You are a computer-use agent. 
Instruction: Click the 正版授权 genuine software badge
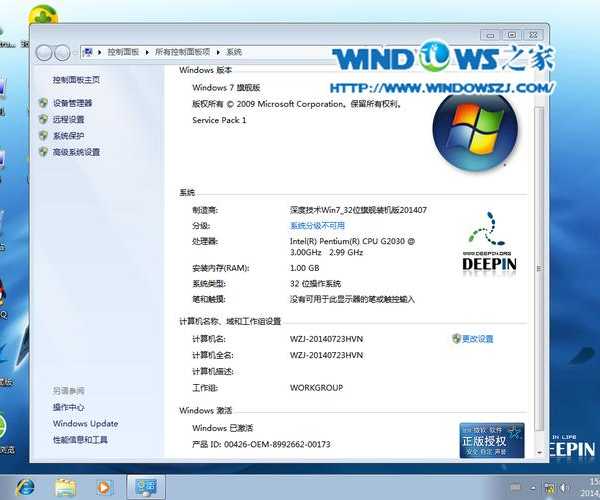pyautogui.click(x=492, y=440)
